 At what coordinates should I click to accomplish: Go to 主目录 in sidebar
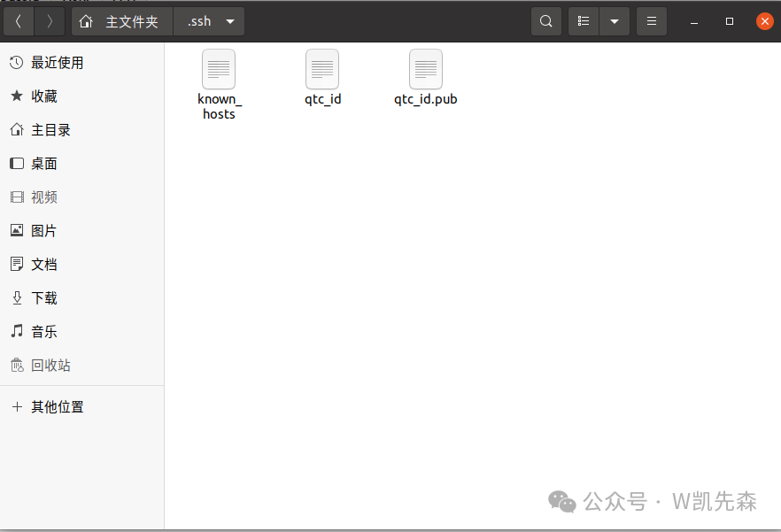tap(50, 130)
